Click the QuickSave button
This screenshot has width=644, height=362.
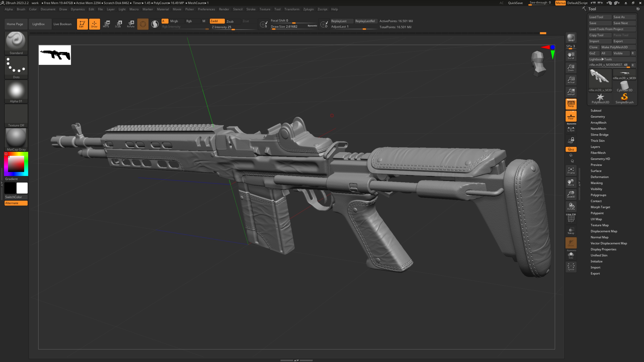tap(515, 3)
